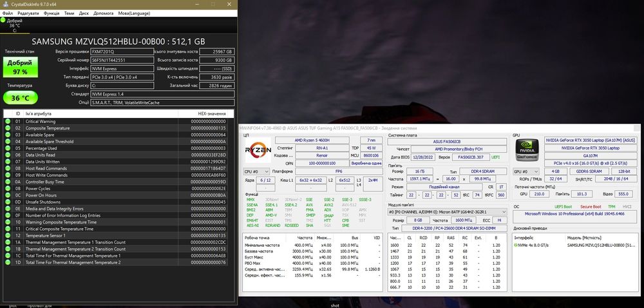Click the PCIe 3.0 x4 transfer mode field

(122, 77)
